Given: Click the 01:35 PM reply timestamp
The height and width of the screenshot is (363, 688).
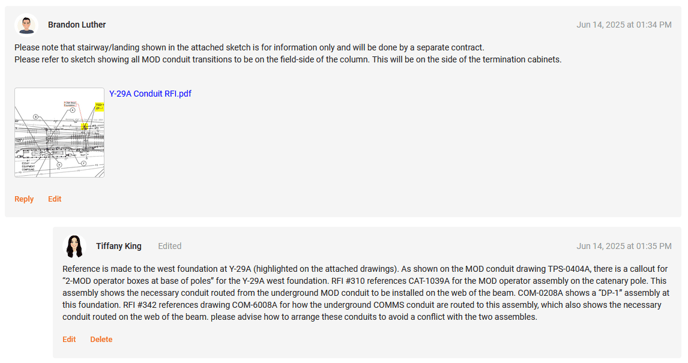Looking at the screenshot, I should (x=624, y=246).
